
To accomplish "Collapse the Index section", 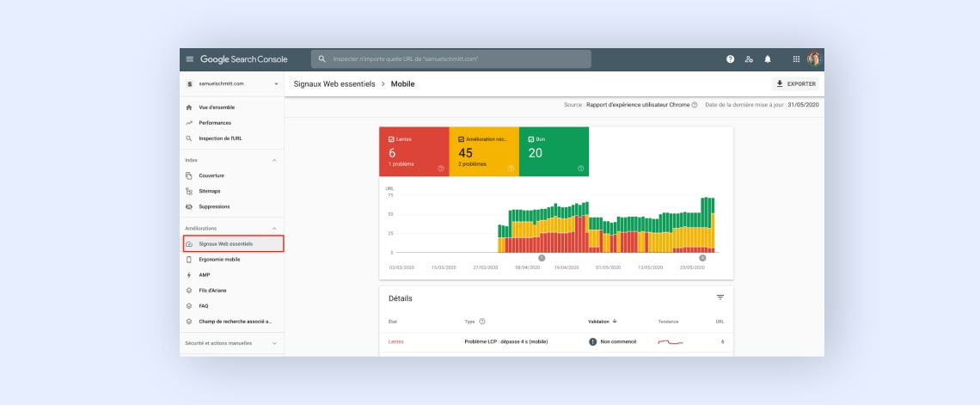I will [273, 161].
